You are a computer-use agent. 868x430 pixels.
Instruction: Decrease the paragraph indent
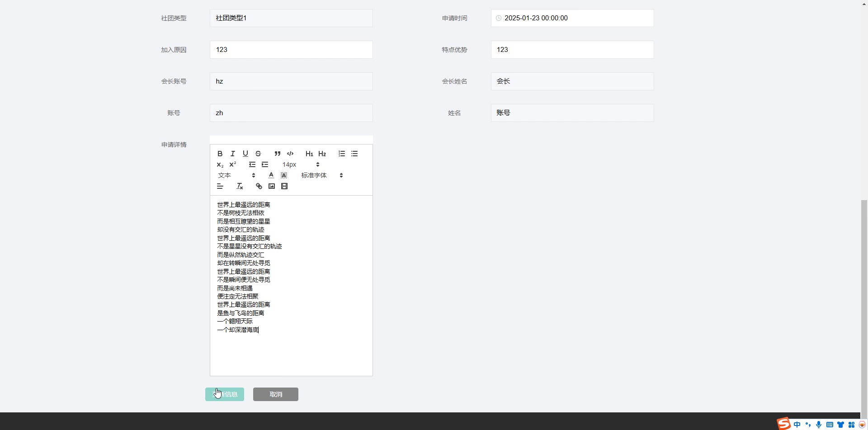click(252, 164)
